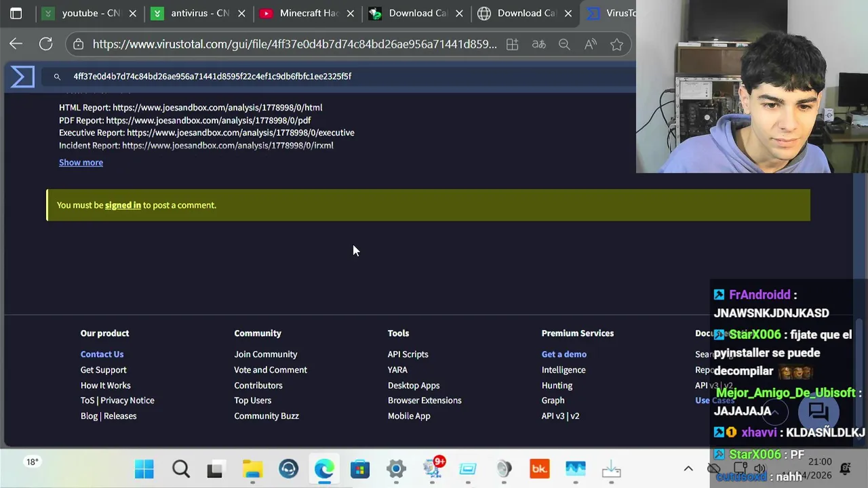Open the YARA tools link

coord(397,369)
